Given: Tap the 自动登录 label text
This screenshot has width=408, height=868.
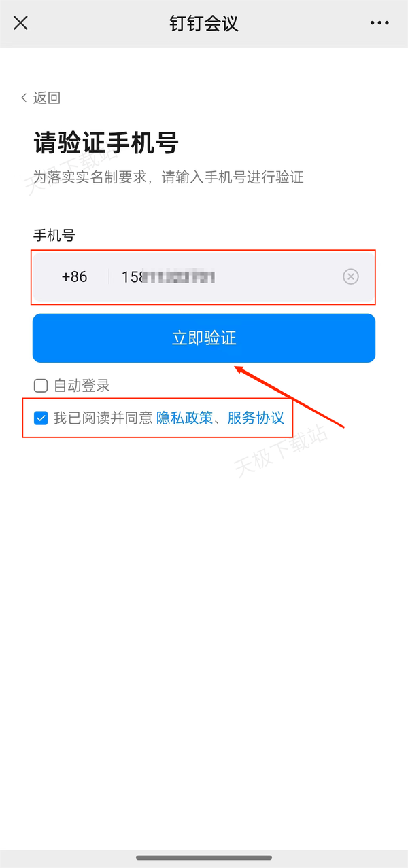Looking at the screenshot, I should pyautogui.click(x=82, y=386).
